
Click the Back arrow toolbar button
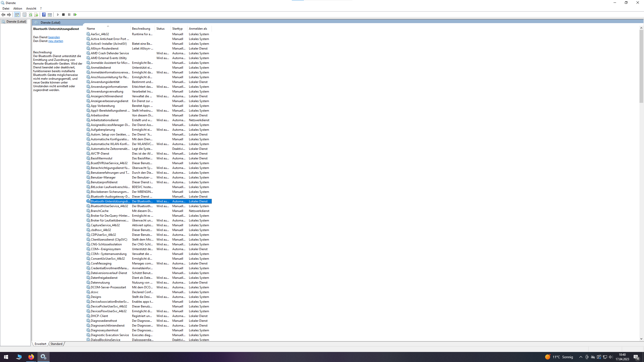pyautogui.click(x=3, y=15)
